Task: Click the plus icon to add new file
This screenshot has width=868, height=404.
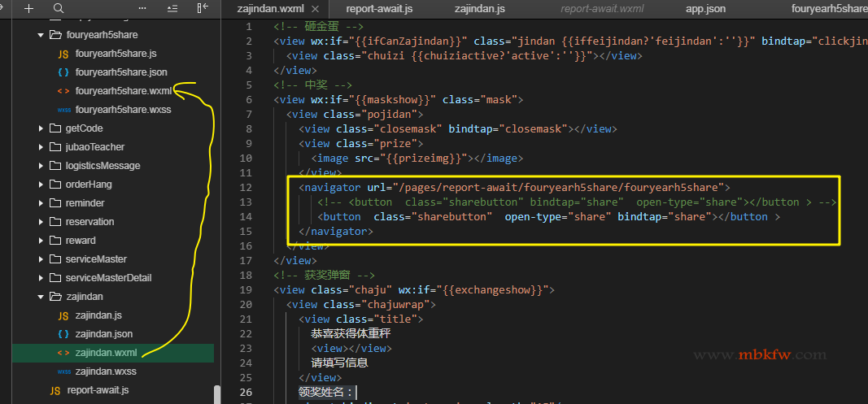Action: 29,8
